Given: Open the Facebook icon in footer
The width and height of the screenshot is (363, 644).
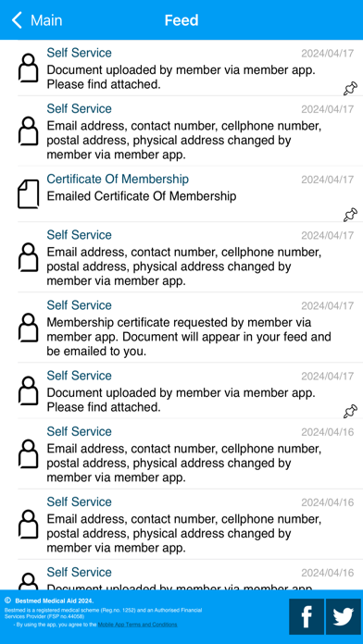Looking at the screenshot, I should point(307,616).
